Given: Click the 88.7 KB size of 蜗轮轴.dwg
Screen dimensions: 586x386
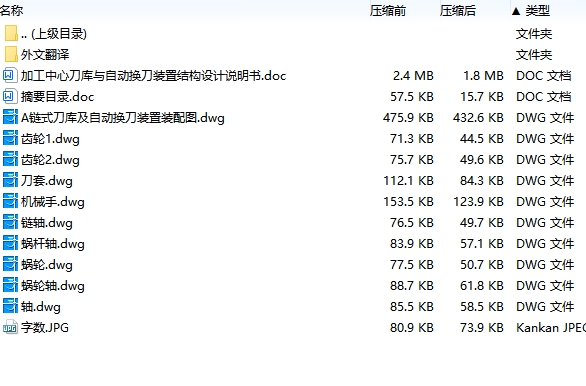Looking at the screenshot, I should [x=412, y=285].
